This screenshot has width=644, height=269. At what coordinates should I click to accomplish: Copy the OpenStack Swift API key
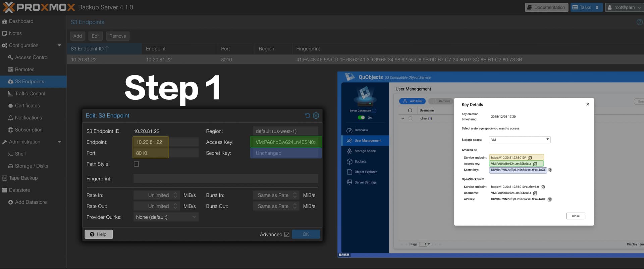[x=549, y=199]
